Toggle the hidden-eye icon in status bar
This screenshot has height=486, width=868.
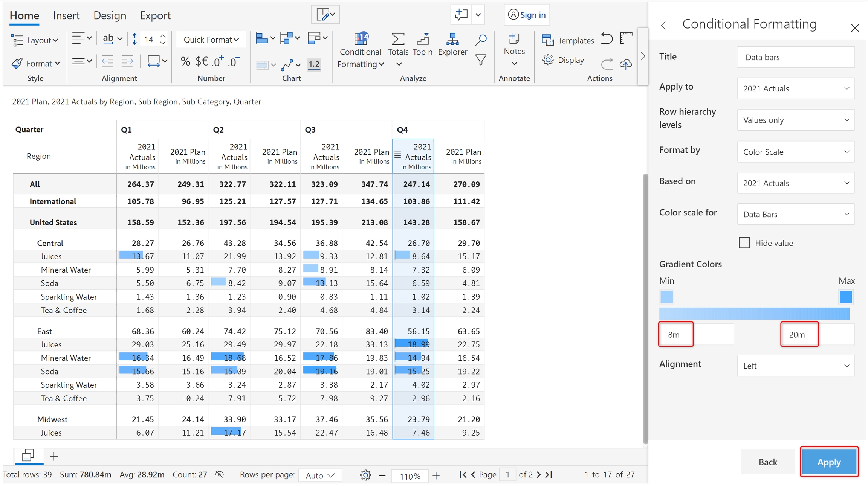pos(219,474)
